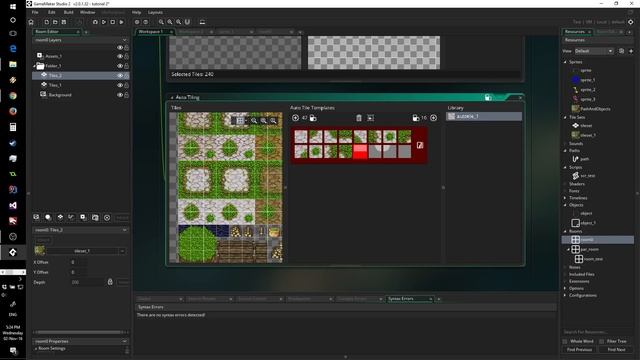The width and height of the screenshot is (640, 360).
Task: Select the red highlighted template tile
Action: pos(360,151)
